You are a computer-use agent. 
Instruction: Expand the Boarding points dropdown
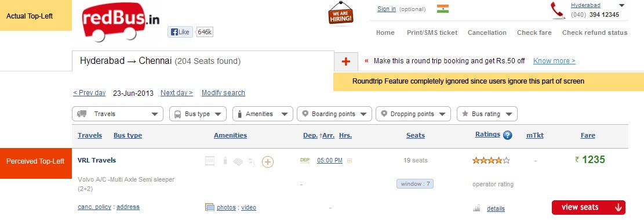point(334,114)
